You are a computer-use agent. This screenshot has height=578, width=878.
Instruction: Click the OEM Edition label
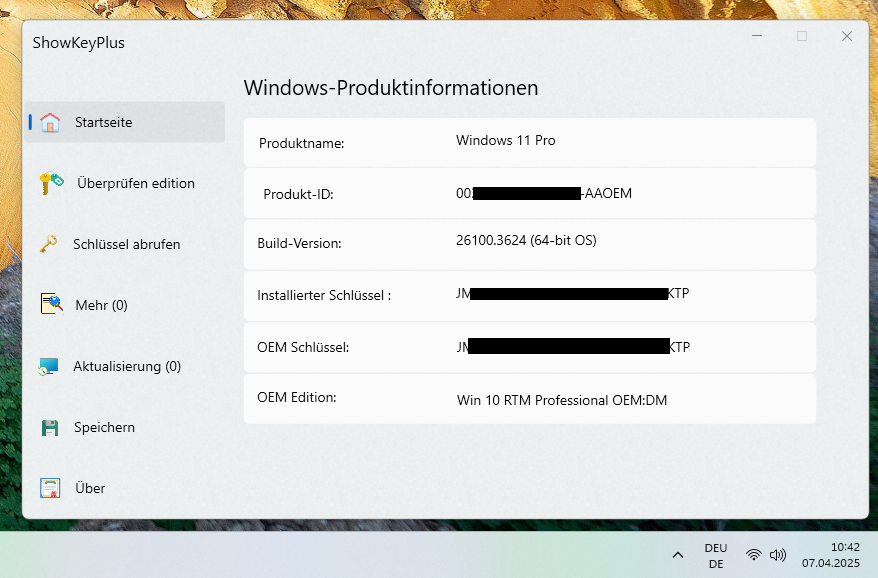[297, 398]
